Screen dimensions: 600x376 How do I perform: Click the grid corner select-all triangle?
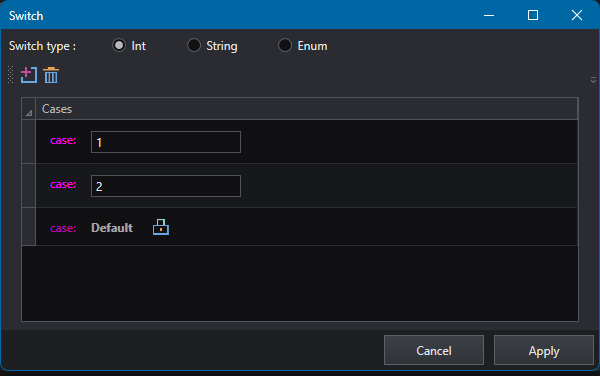click(29, 109)
